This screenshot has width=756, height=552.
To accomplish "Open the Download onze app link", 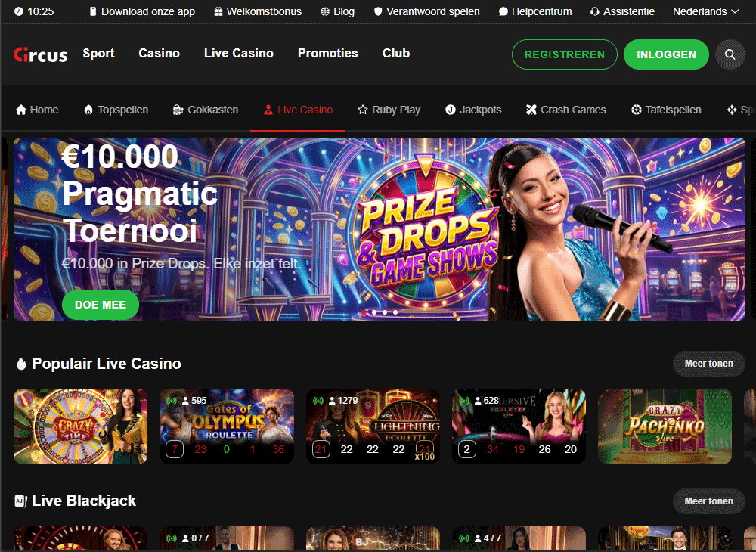I will coord(142,11).
